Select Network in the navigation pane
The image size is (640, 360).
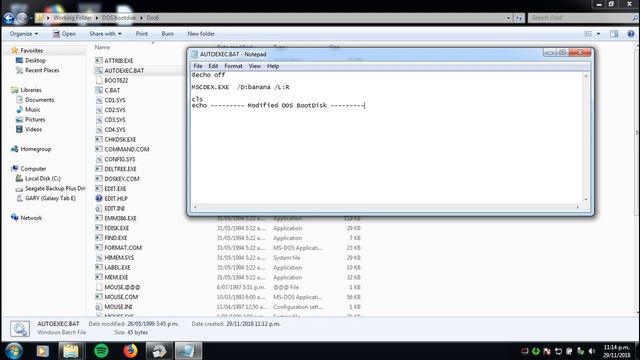[31, 218]
